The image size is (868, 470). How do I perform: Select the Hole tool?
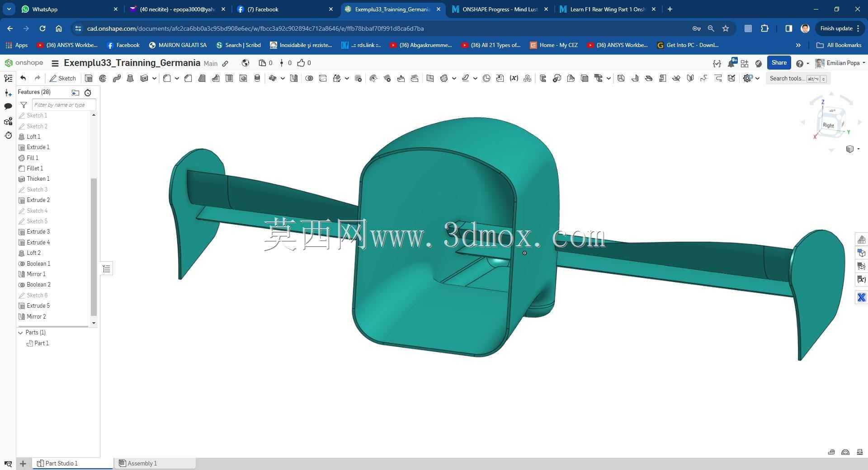point(243,78)
